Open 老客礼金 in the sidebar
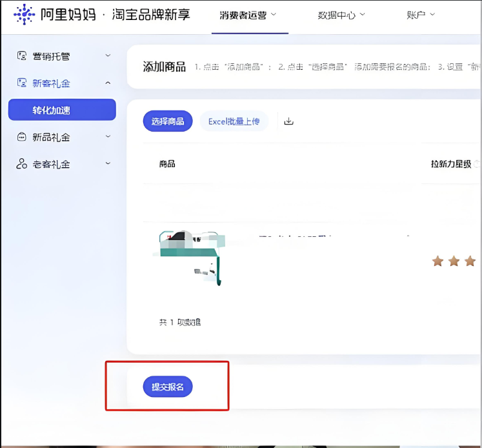 52,165
